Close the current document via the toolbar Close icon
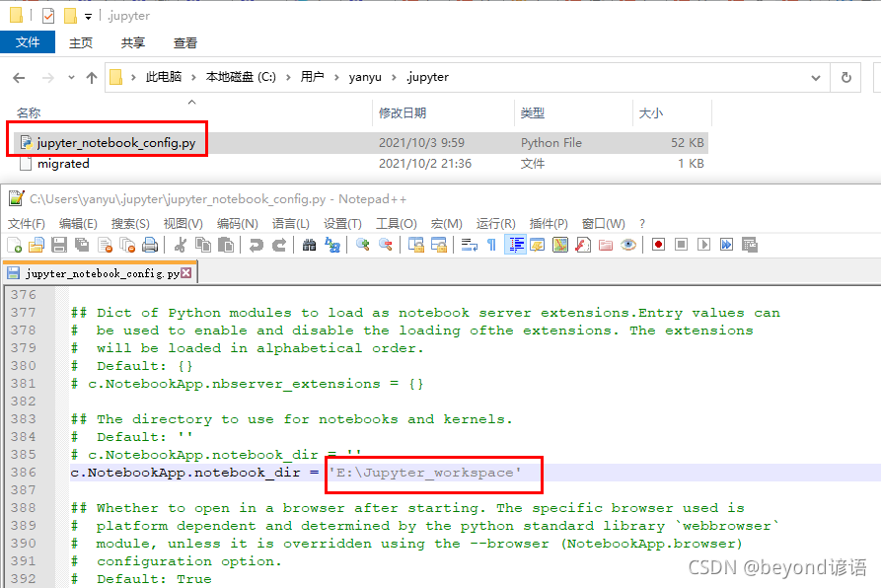Screen dimensions: 881x588 click(105, 245)
